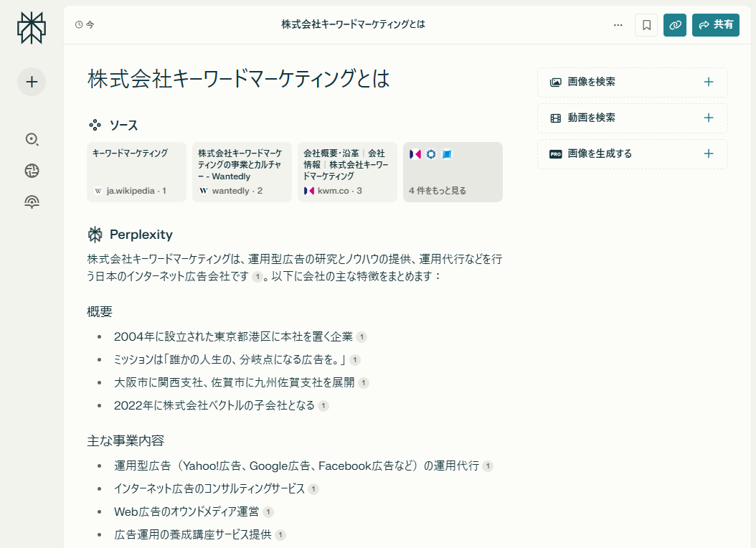The image size is (756, 548).
Task: Click citation 1 after ベクトルの子会社 line
Action: tap(323, 406)
